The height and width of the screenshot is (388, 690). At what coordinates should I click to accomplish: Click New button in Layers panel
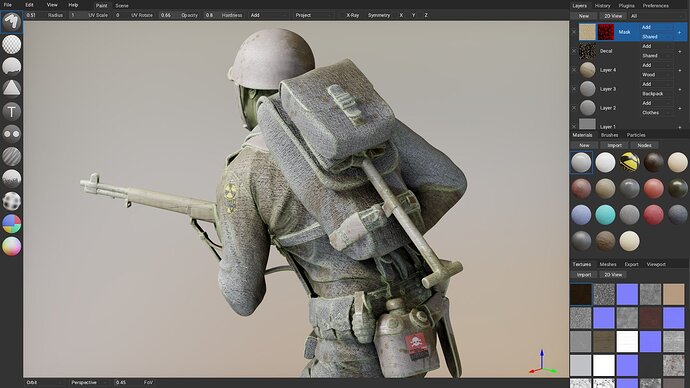coord(584,16)
